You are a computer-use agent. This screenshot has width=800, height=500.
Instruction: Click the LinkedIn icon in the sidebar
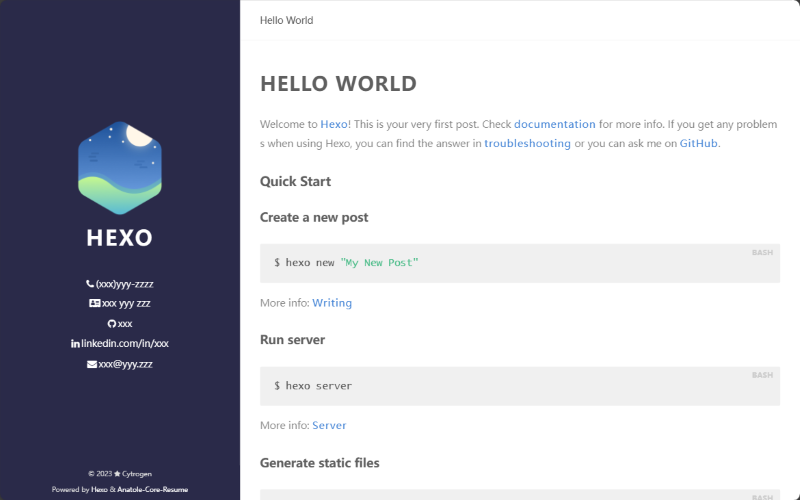pos(75,343)
